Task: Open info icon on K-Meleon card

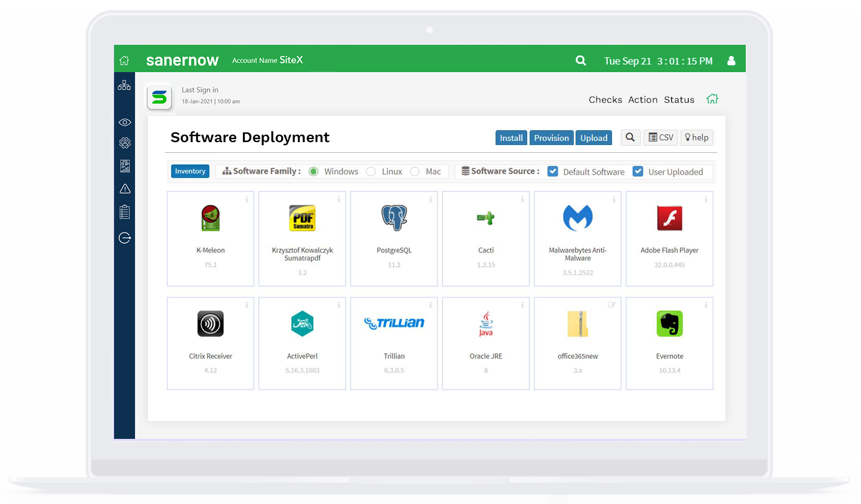Action: pyautogui.click(x=247, y=199)
